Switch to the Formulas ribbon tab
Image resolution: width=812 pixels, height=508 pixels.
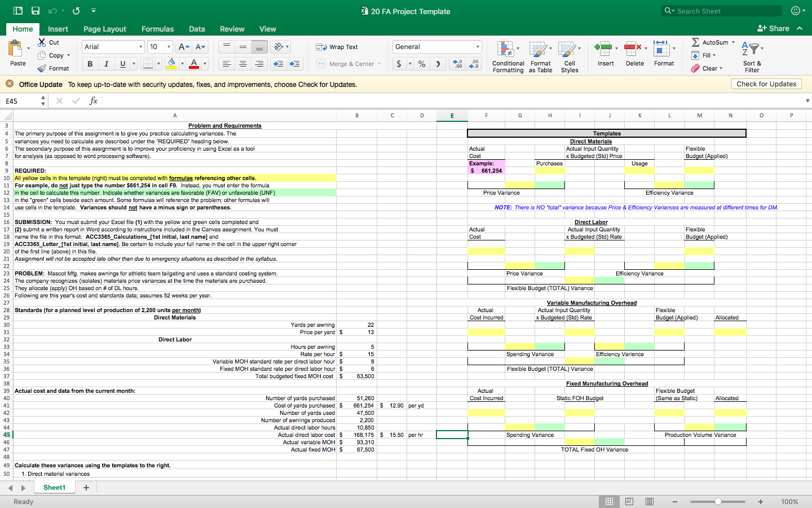[x=157, y=29]
